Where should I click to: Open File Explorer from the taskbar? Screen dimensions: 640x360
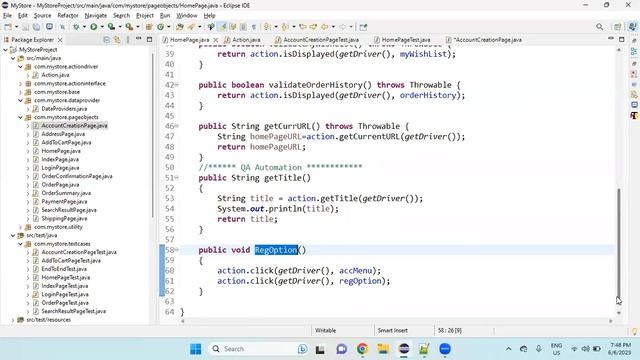(383, 349)
